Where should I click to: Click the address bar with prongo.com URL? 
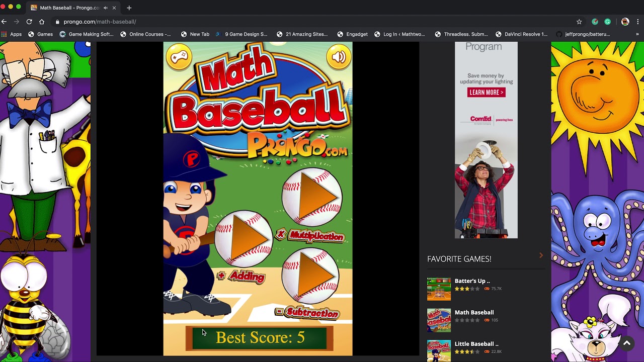[x=312, y=22]
